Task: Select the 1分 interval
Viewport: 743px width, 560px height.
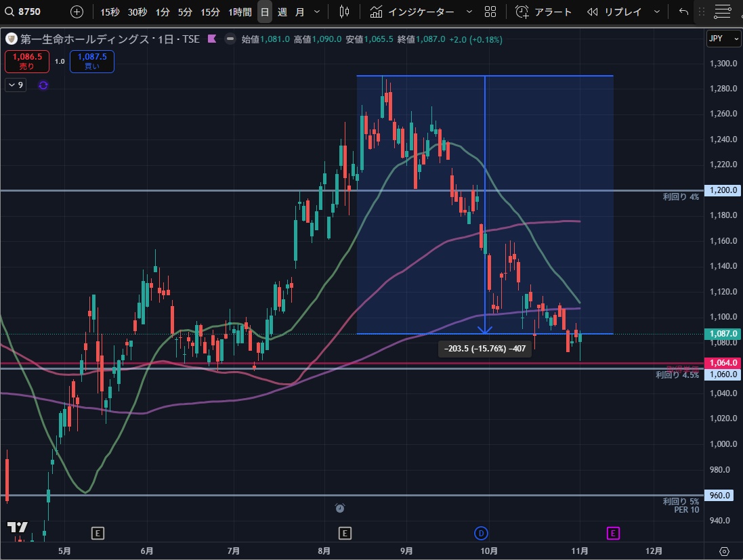Action: pyautogui.click(x=163, y=12)
